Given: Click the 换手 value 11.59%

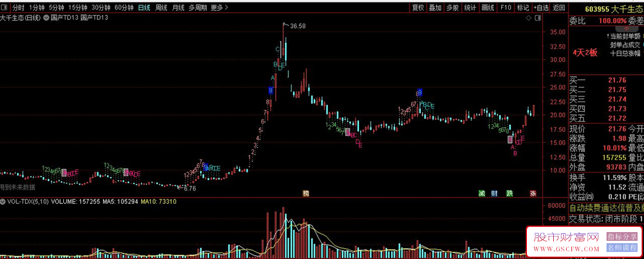Looking at the screenshot, I should tap(615, 178).
